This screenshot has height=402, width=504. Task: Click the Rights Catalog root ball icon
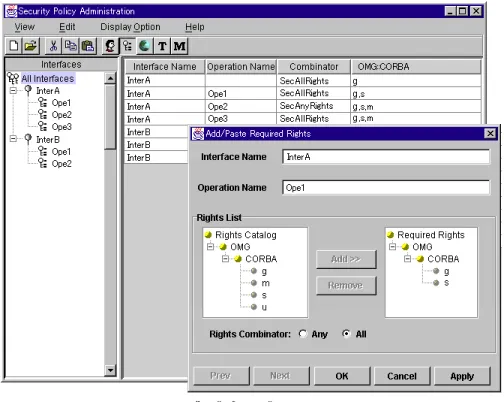pos(208,235)
